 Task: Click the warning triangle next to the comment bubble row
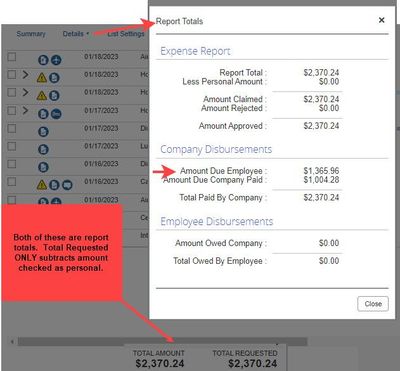point(42,184)
